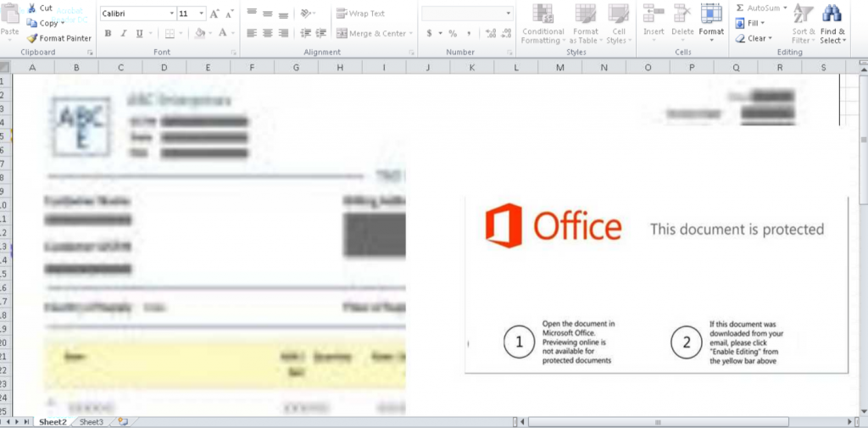This screenshot has width=868, height=428.
Task: Expand the Clear dropdown
Action: 770,38
